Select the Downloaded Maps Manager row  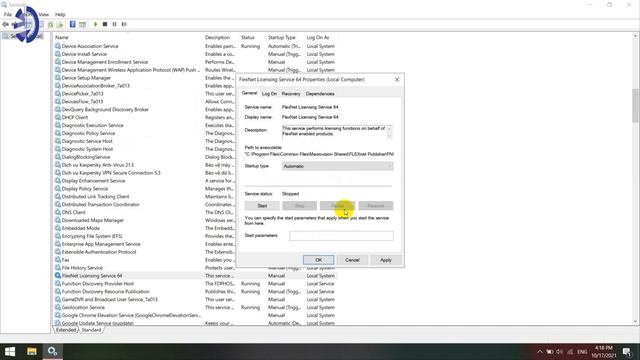[x=145, y=220]
